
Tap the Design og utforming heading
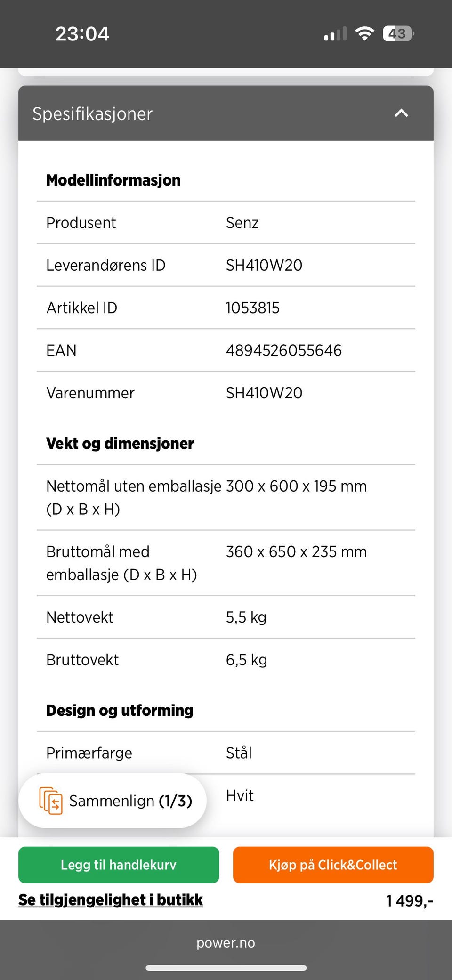pos(120,710)
